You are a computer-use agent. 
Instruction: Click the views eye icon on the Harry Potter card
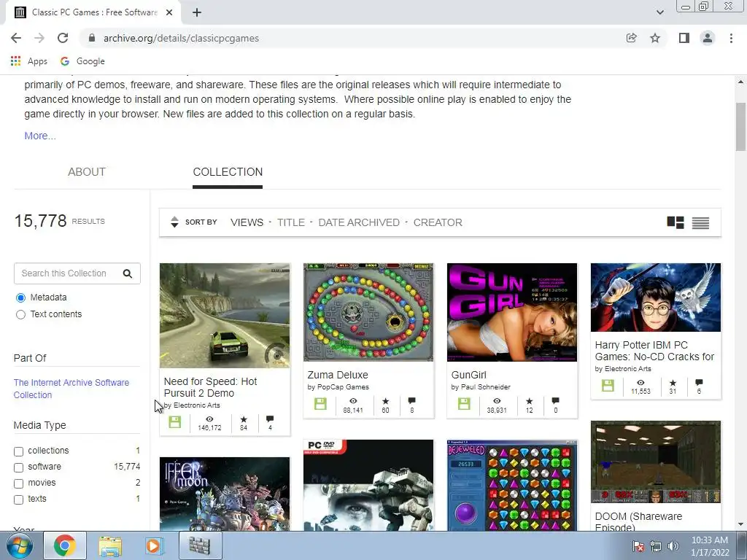tap(640, 382)
